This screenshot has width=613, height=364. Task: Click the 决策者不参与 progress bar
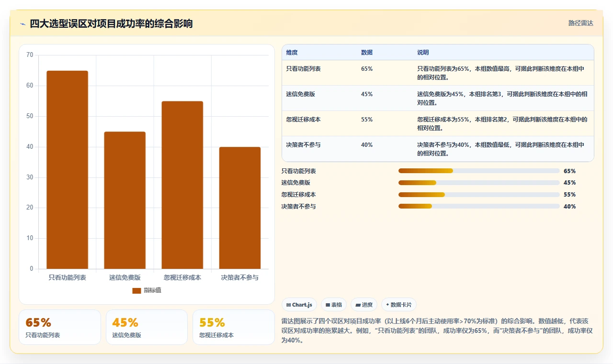coord(479,206)
